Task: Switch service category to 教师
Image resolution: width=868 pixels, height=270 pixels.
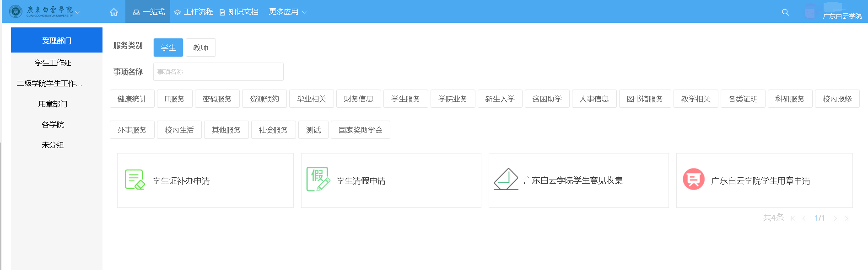Action: [x=200, y=48]
